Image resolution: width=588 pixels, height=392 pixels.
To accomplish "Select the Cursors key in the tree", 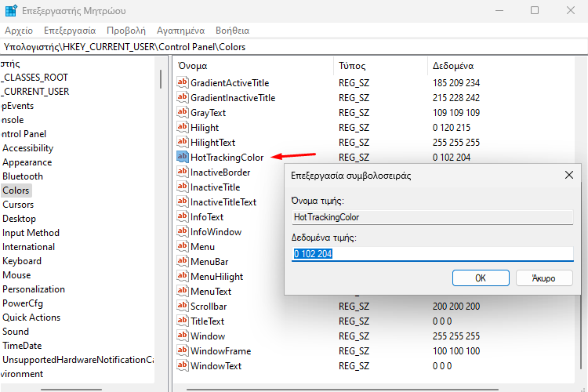I will 18,205.
